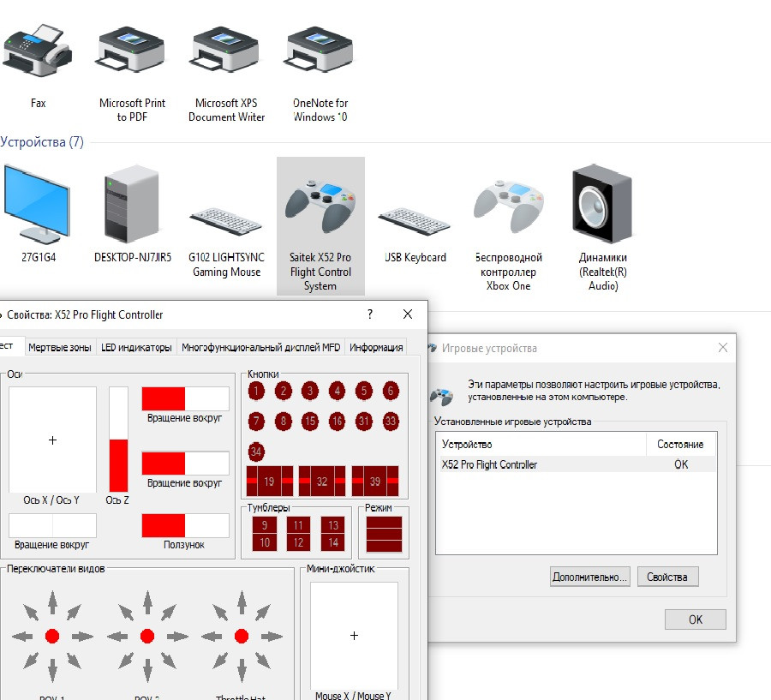Click toggle switch indicator 9
771x700 pixels.
coord(265,525)
